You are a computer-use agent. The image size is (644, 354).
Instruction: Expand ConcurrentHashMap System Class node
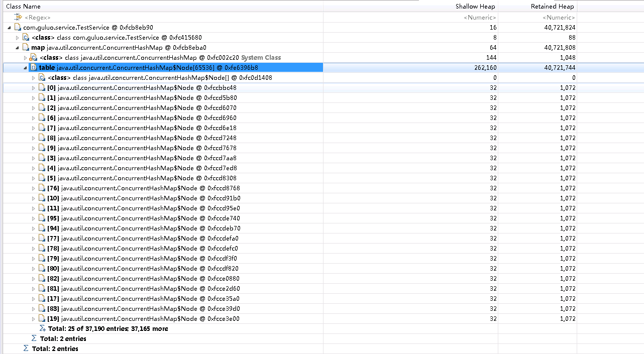click(x=26, y=58)
